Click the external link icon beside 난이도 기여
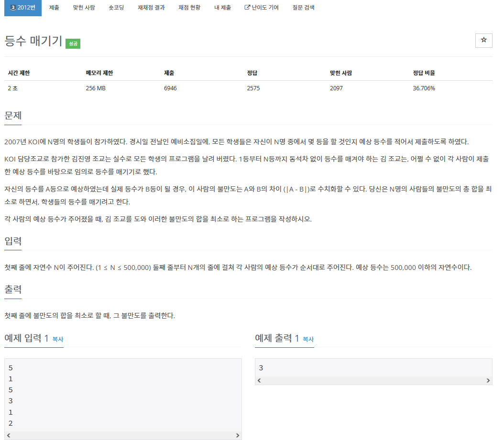The width and height of the screenshot is (504, 440). pos(247,7)
